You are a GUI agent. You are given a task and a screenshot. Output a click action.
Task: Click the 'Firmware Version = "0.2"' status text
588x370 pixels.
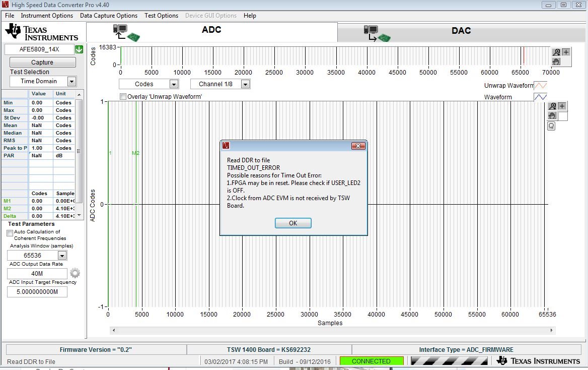(x=96, y=350)
